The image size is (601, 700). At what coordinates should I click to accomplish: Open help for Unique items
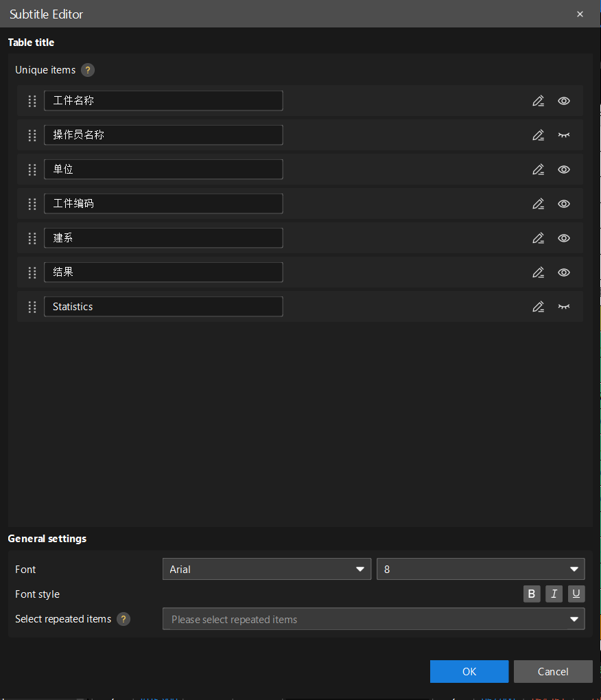[x=88, y=69]
